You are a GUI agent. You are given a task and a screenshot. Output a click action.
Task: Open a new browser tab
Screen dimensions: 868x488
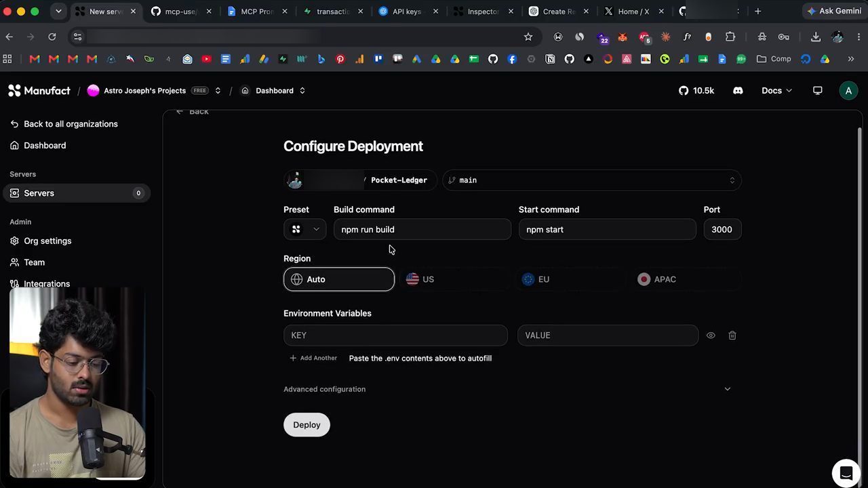[758, 11]
